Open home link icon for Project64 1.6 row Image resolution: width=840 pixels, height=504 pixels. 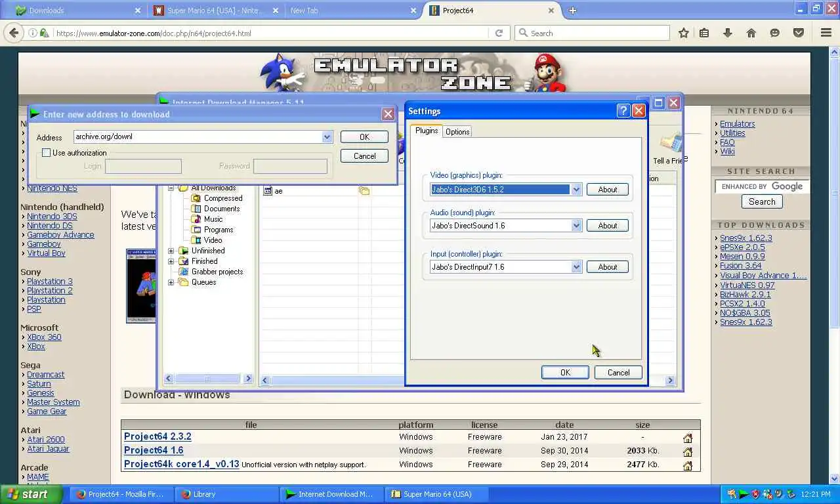[688, 451]
